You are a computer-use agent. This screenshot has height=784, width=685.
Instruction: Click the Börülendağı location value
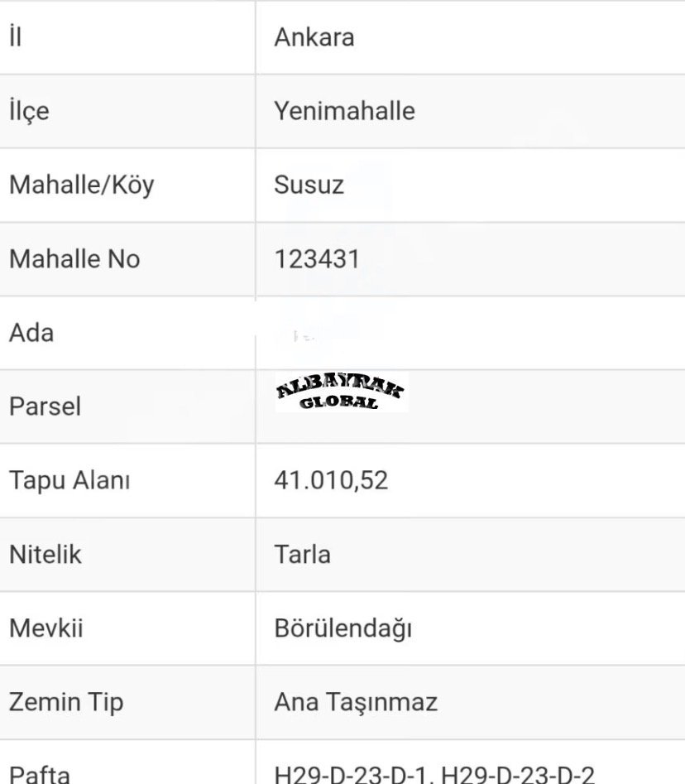tap(343, 628)
